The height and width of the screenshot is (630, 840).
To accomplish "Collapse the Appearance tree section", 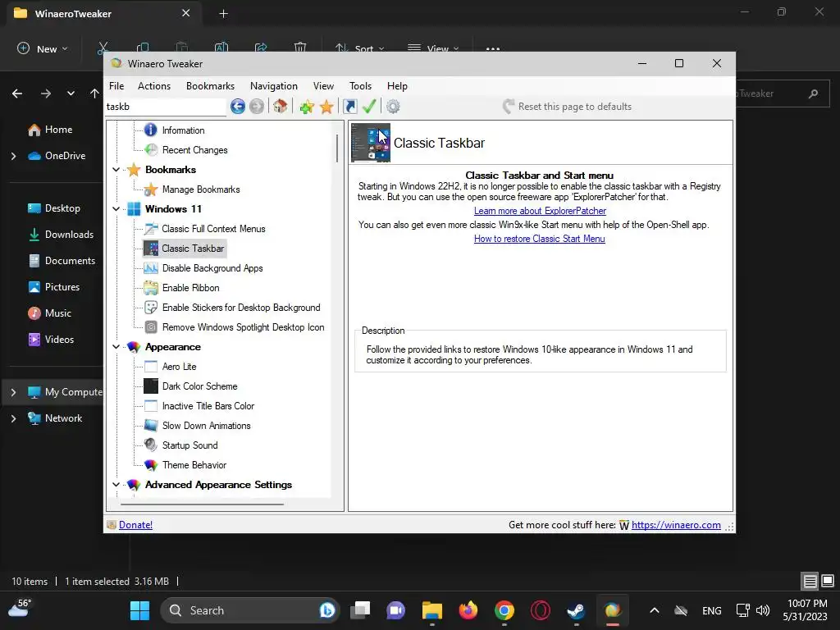I will [116, 347].
